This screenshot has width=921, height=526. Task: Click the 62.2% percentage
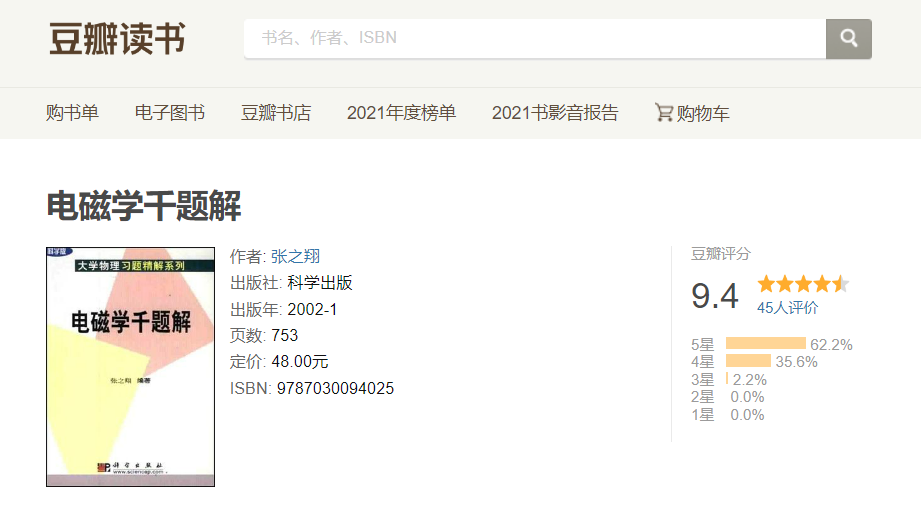(831, 345)
